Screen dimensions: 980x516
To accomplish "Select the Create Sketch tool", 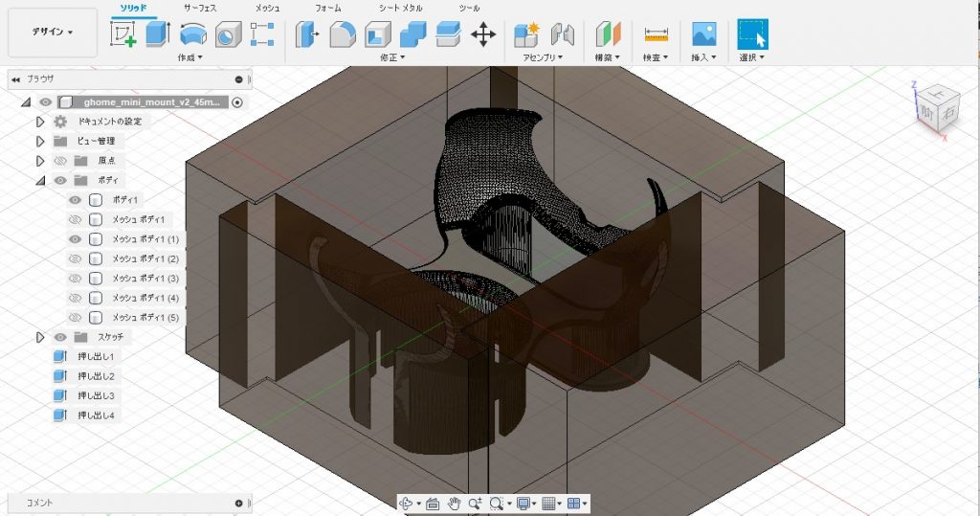I will tap(123, 34).
